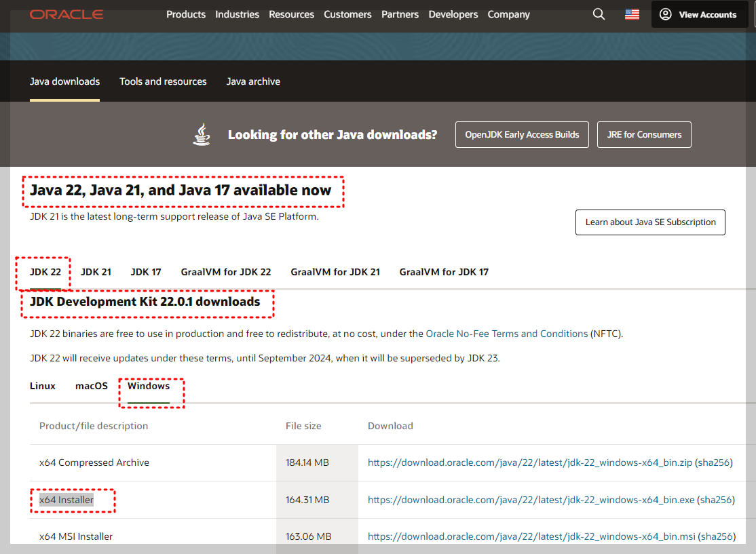Viewport: 756px width, 554px height.
Task: Open sha256 link for zip archive
Action: [713, 462]
